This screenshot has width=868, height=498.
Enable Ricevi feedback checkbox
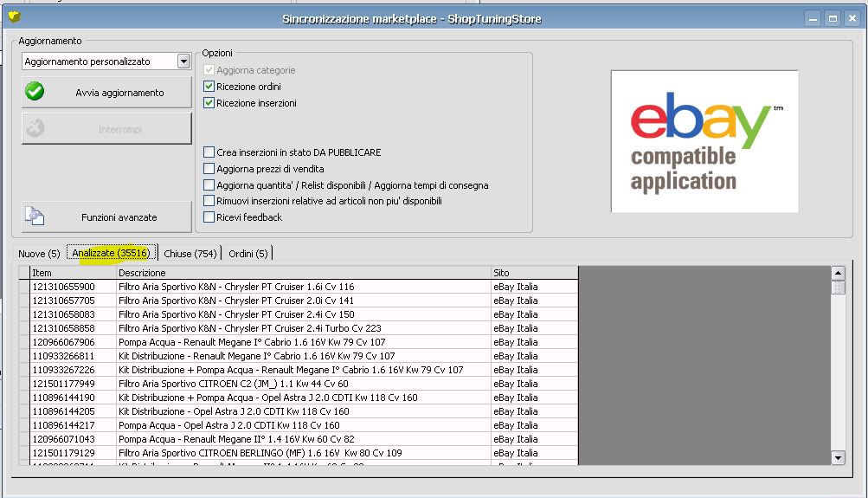coord(209,217)
